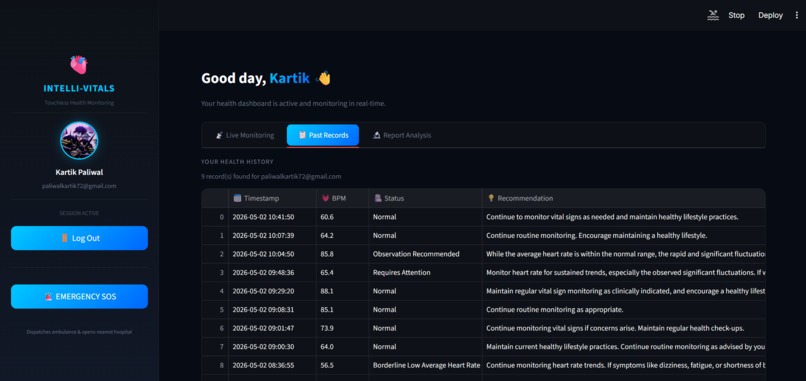Click the Stop button in top bar
The image size is (806, 381).
click(x=736, y=15)
